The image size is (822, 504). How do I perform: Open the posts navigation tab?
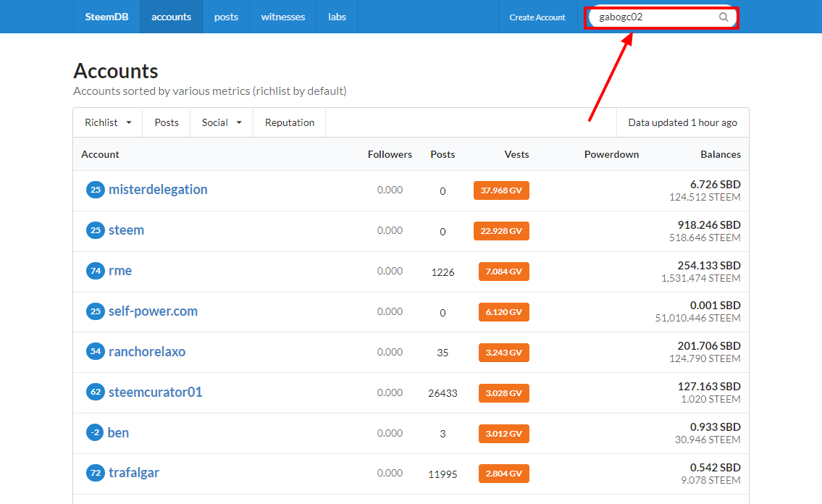click(226, 17)
